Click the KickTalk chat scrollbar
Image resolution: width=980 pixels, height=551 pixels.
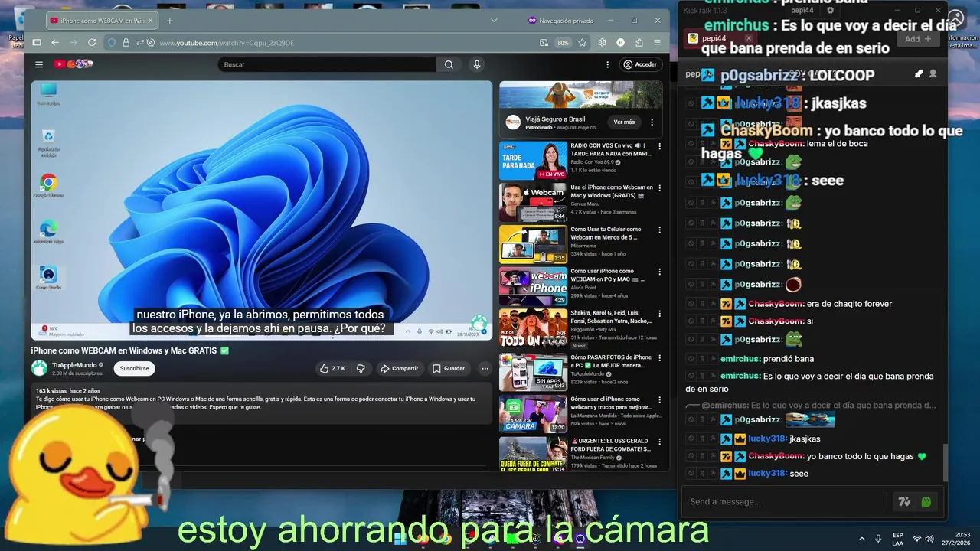[945, 462]
